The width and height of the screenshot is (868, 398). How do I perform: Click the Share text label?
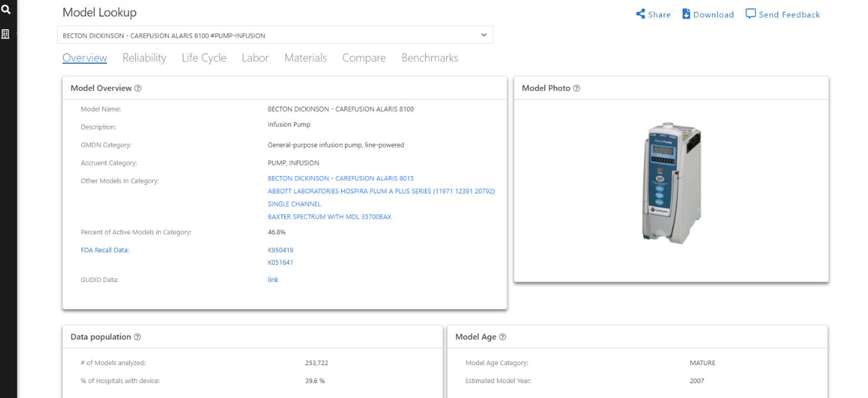pos(660,15)
